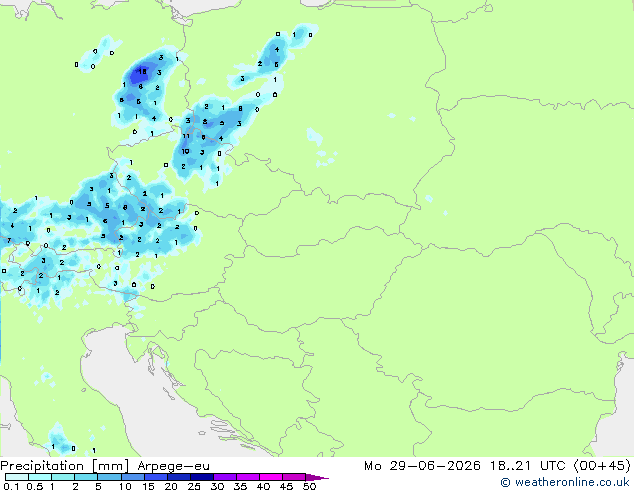The width and height of the screenshot is (634, 490).
Task: Click the 25–30 mm navy legend swatch
Action: coord(201,477)
